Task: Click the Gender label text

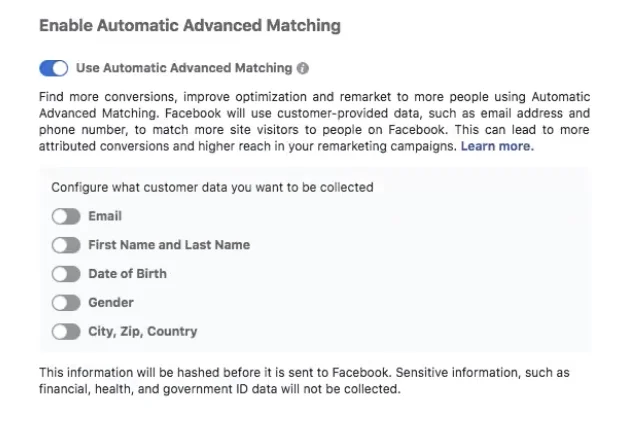Action: point(111,302)
